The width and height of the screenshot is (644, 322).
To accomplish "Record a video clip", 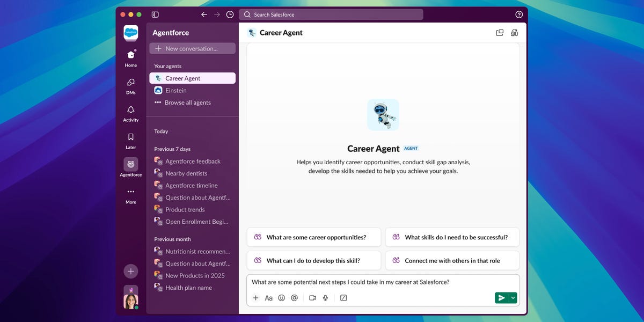I will point(312,298).
